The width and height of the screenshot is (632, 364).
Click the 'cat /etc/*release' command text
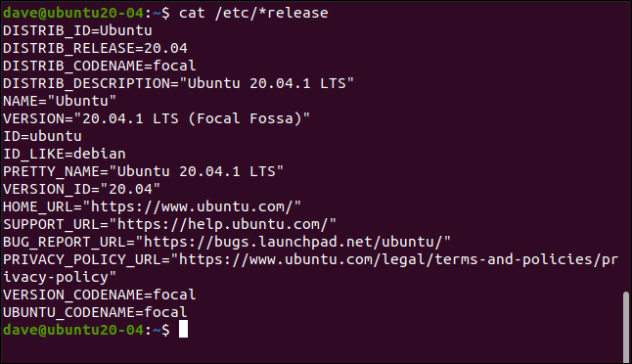[x=253, y=13]
